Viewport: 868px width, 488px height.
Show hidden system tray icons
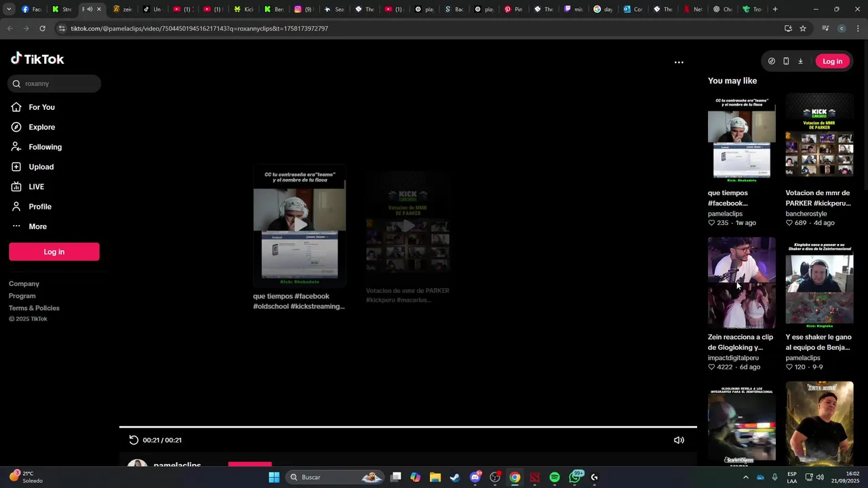coord(746,477)
